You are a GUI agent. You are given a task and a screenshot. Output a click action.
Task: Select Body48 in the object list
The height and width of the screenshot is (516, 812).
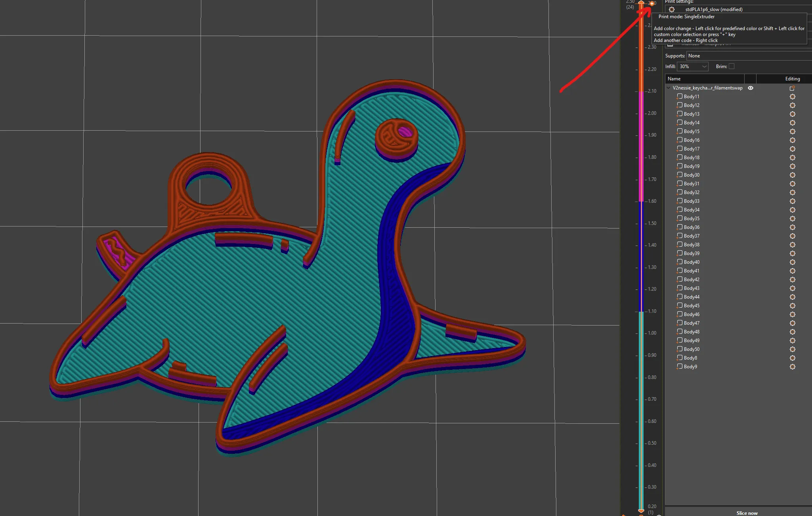click(692, 332)
